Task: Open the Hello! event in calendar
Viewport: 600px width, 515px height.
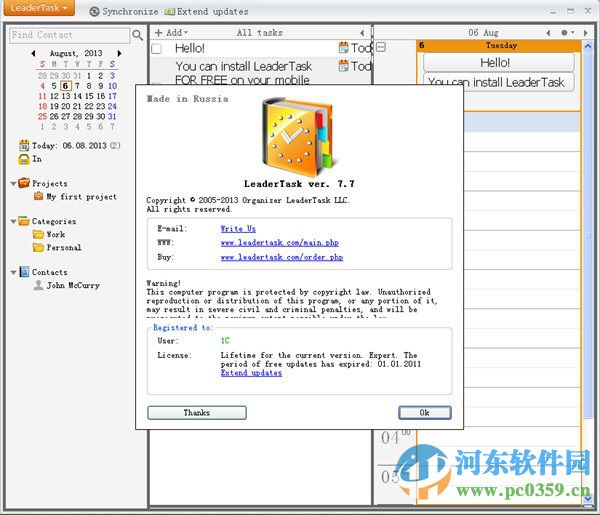Action: [499, 62]
